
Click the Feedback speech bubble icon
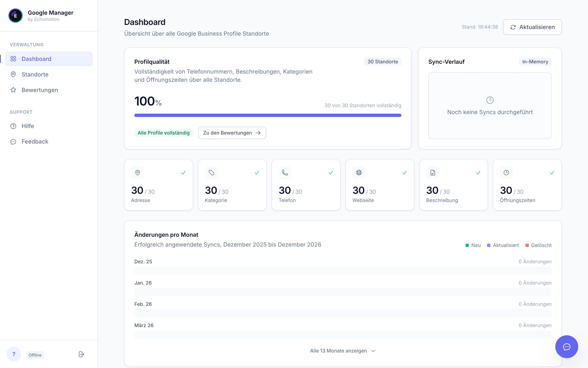(13, 142)
